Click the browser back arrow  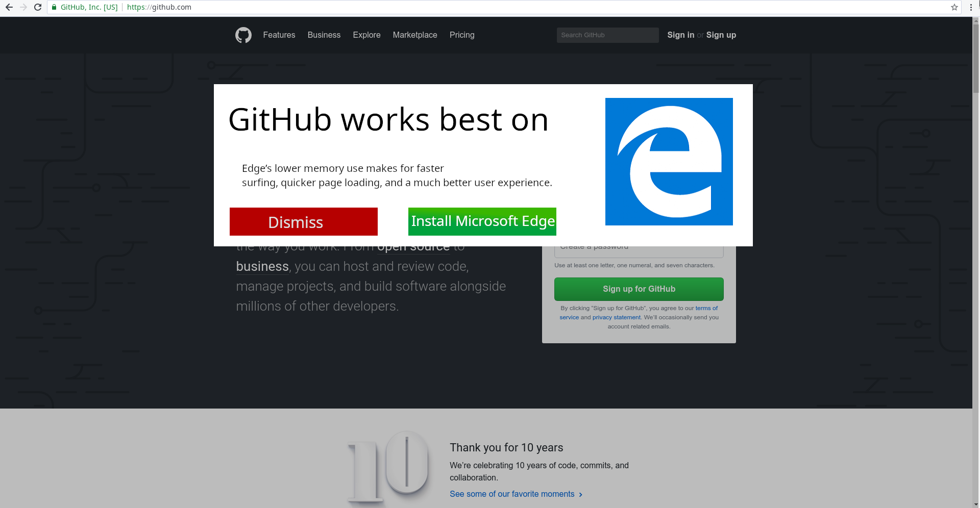click(x=9, y=7)
